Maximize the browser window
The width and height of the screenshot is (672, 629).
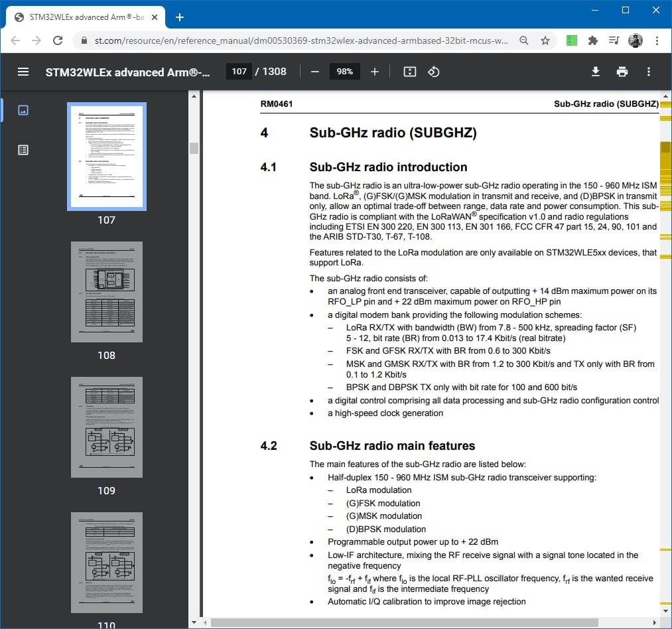point(626,10)
